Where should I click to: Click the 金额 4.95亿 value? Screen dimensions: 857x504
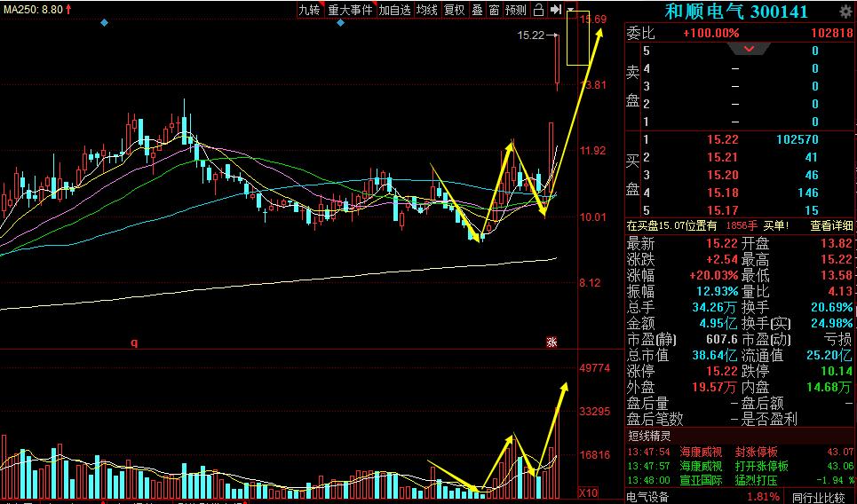[x=718, y=323]
